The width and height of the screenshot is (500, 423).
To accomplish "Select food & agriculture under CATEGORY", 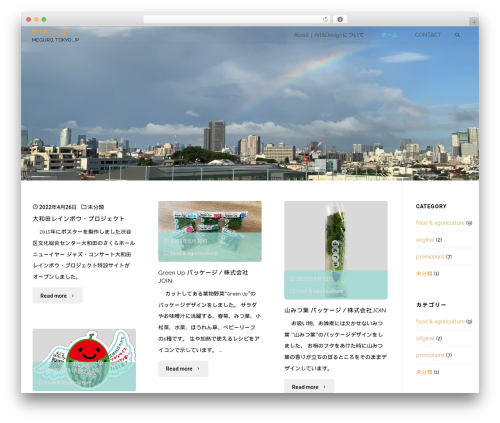I will pos(440,223).
